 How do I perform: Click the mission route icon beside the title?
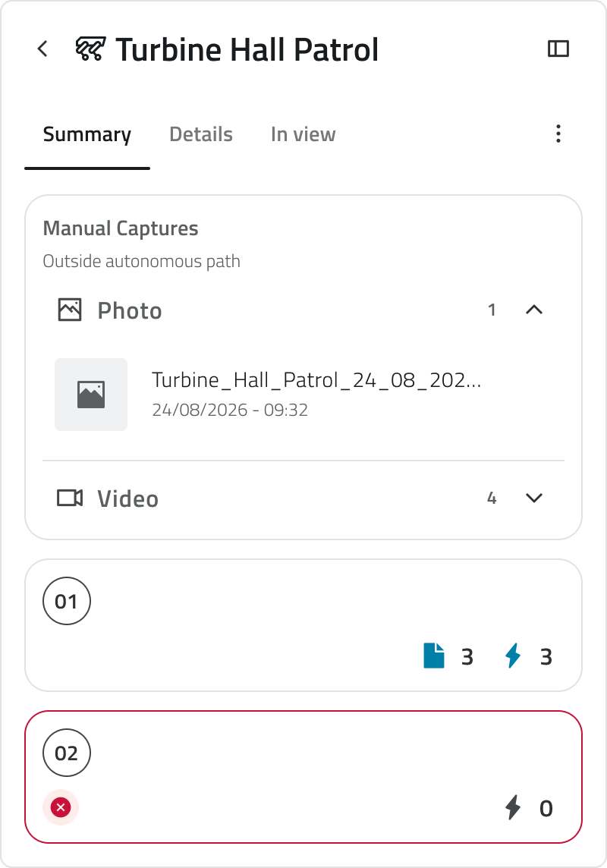click(90, 49)
